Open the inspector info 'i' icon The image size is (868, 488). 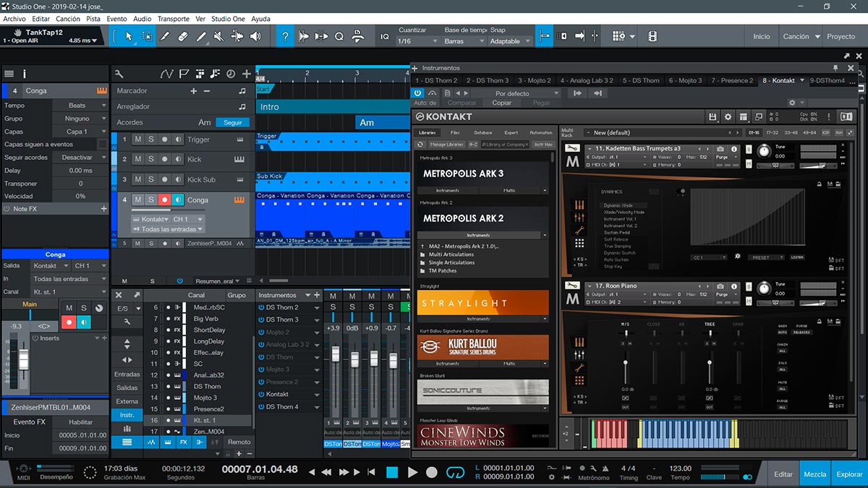(25, 74)
